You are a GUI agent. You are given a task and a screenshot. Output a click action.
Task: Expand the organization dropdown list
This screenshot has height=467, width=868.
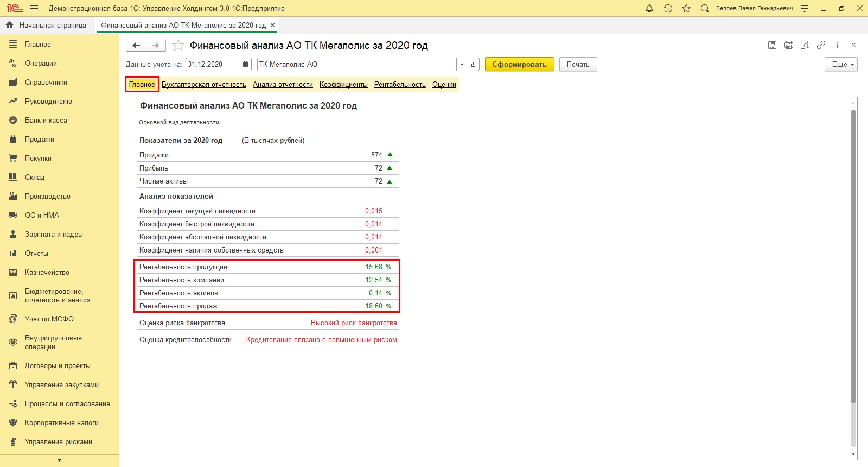(462, 65)
